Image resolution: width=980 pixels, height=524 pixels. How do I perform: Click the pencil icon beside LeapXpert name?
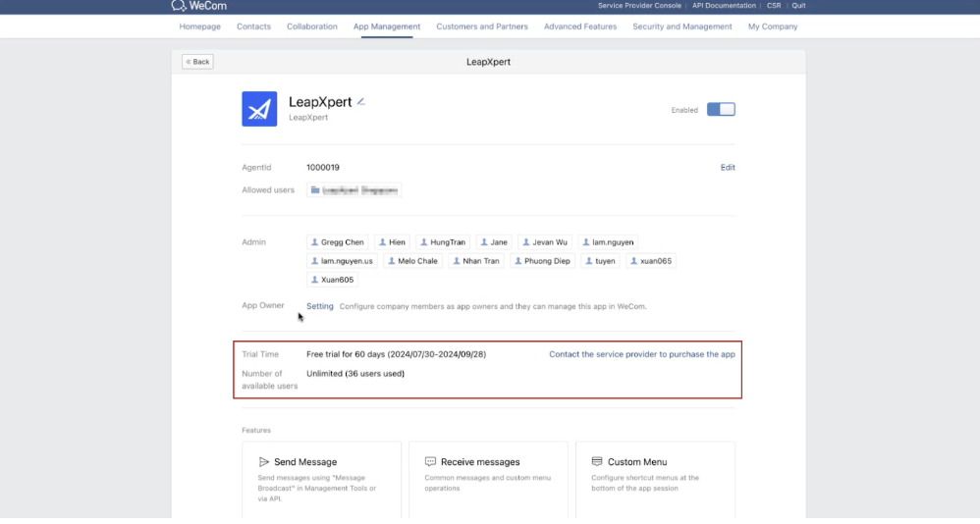pos(361,101)
